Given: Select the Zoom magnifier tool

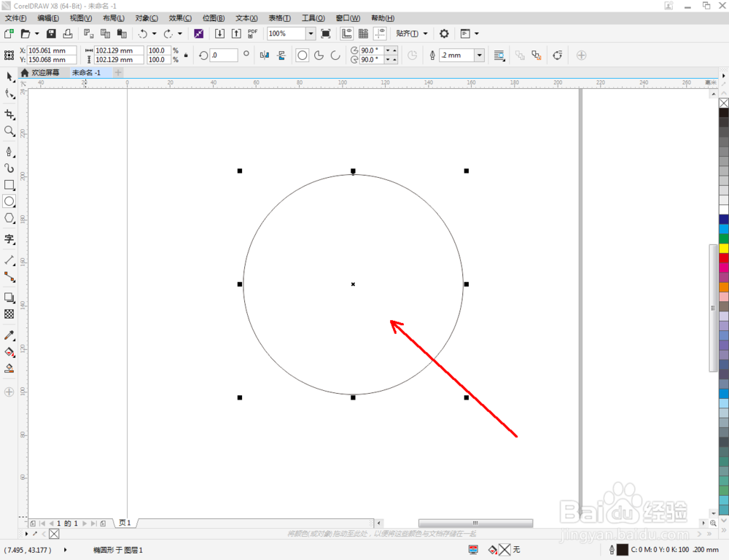Looking at the screenshot, I should pyautogui.click(x=9, y=131).
